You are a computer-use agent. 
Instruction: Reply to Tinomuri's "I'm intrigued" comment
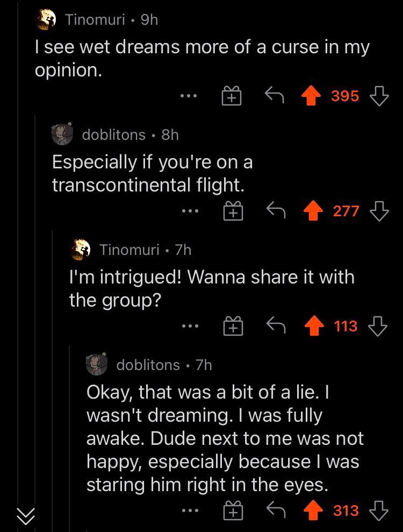coord(276,327)
